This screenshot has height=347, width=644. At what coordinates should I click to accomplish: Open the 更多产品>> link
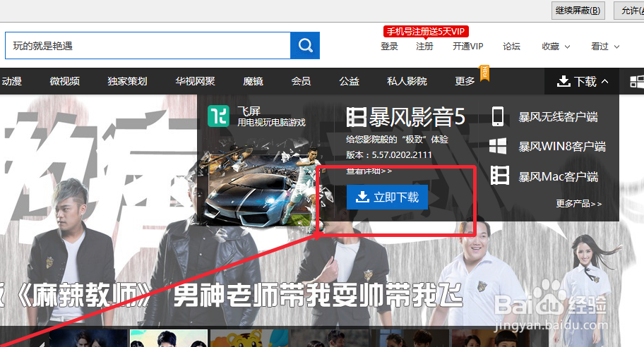click(579, 204)
